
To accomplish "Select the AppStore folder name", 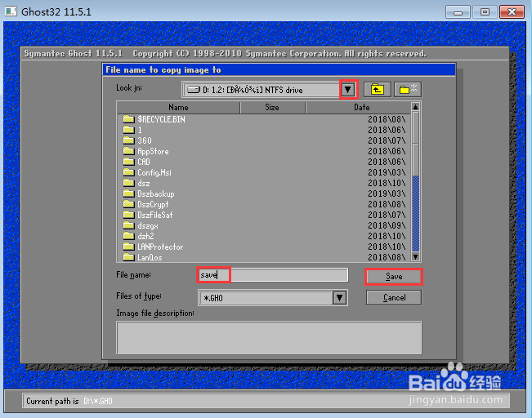I will point(153,151).
